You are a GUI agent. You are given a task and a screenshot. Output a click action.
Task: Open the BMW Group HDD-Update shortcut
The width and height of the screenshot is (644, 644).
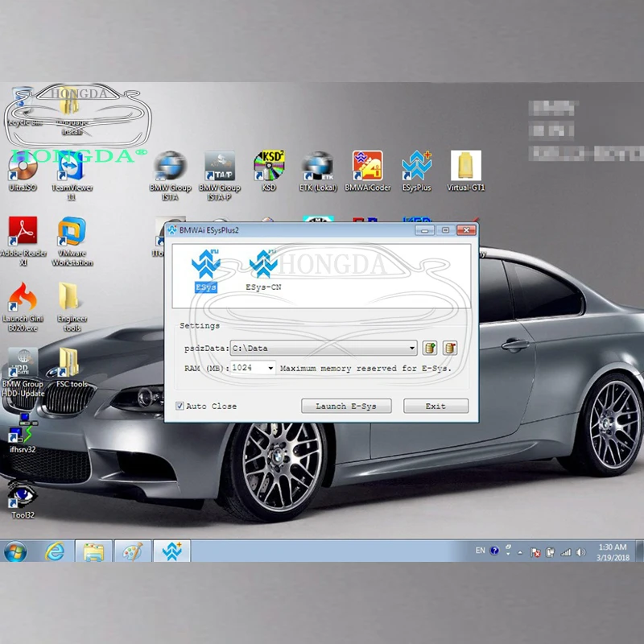(23, 373)
